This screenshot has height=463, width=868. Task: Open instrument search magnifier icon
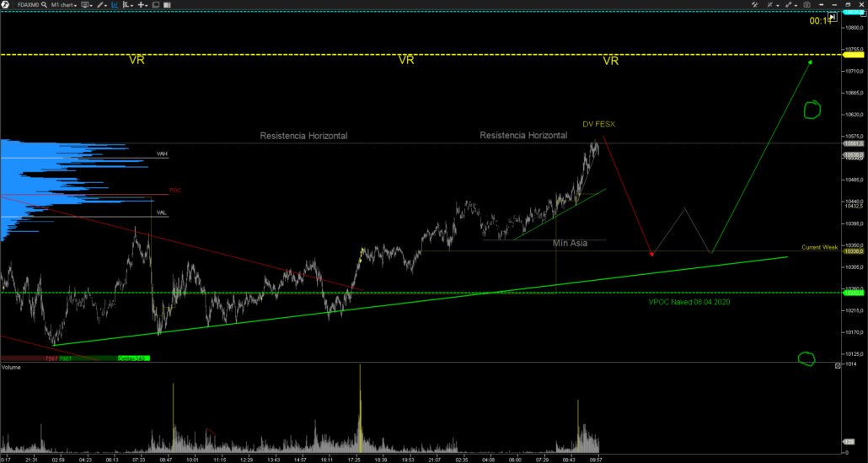point(45,4)
